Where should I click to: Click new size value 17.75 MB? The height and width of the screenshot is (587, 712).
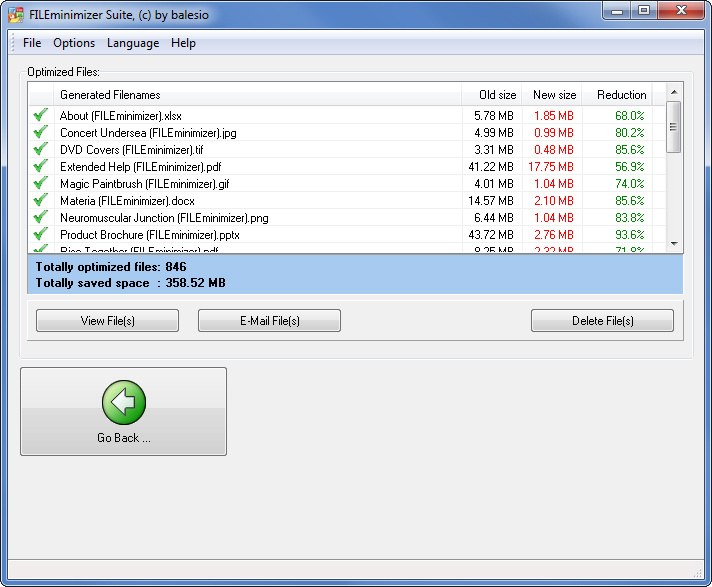[x=551, y=167]
